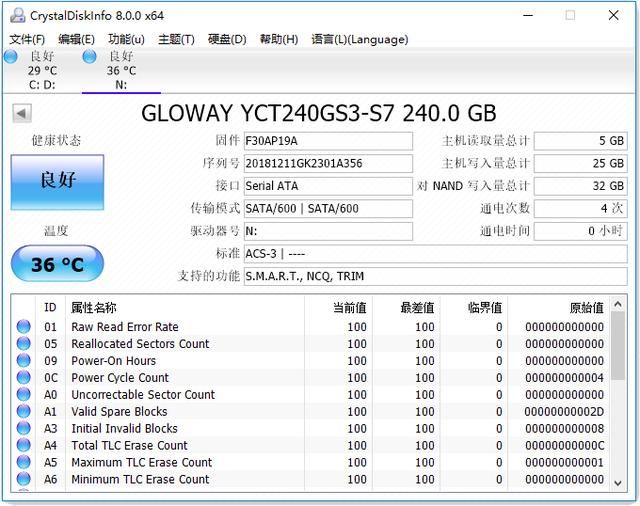Click status orb for Raw Read Error Rate
640x506 pixels.
(x=24, y=326)
